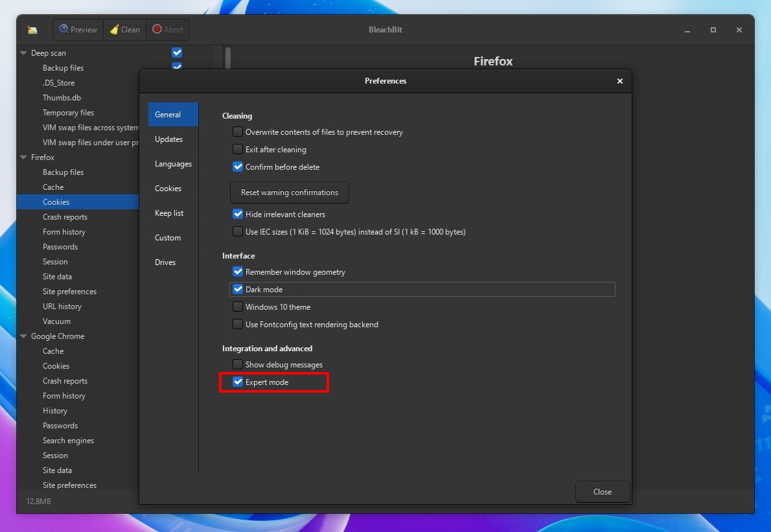Click the Google Chrome group label
Screen dimensions: 771x532
(58, 336)
